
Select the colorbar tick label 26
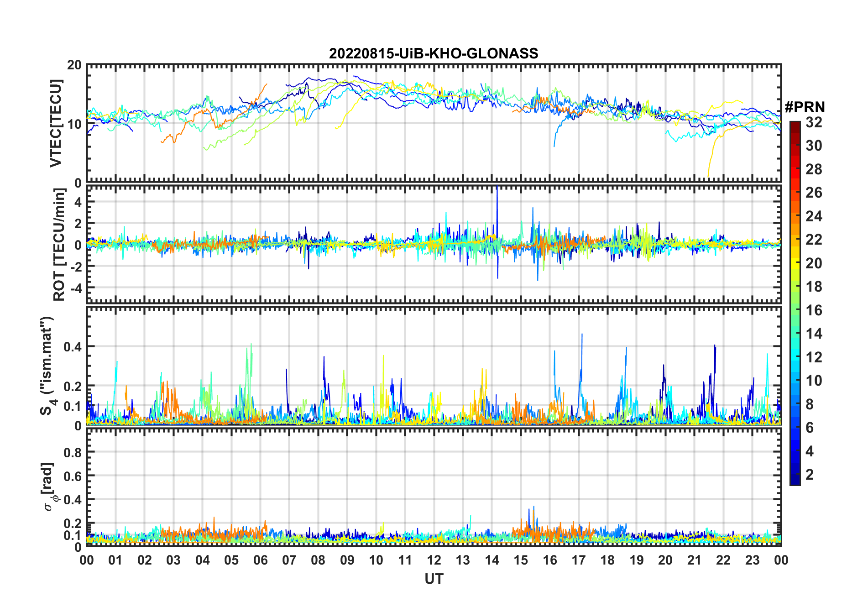click(814, 193)
